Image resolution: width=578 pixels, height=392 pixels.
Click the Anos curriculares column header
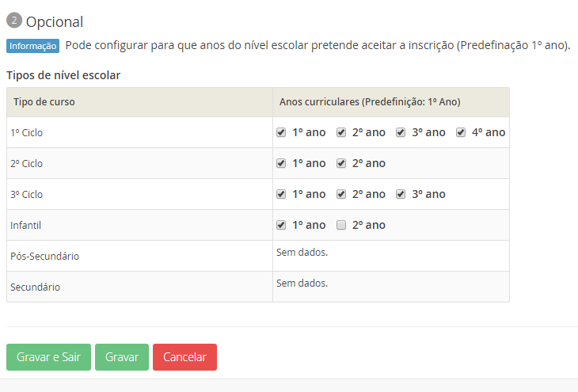coord(370,102)
